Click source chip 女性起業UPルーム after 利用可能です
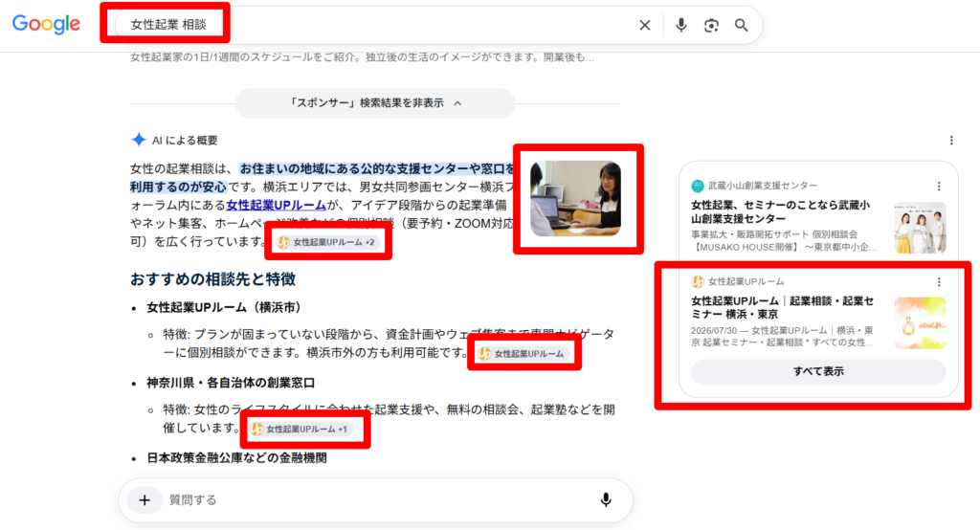 click(523, 354)
